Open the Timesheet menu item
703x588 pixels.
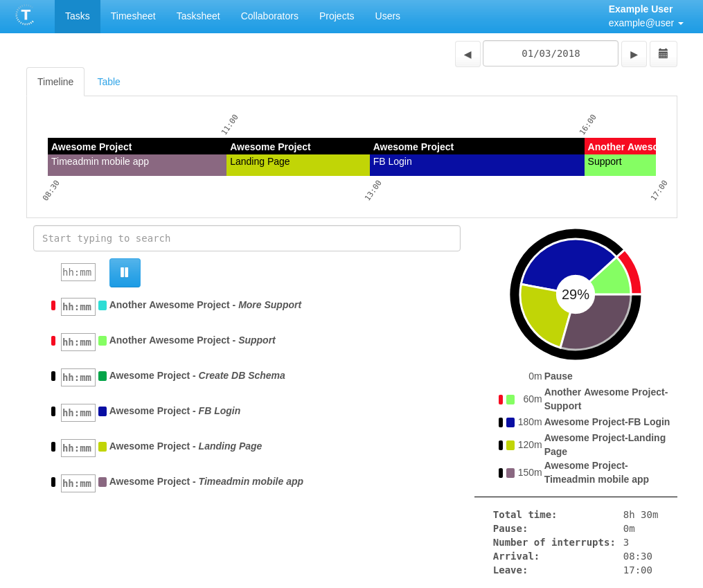click(x=133, y=16)
